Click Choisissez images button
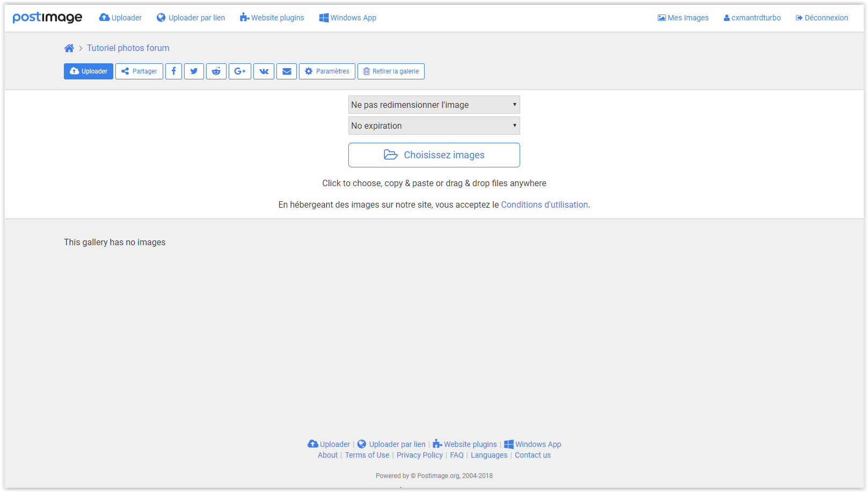The height and width of the screenshot is (492, 868). (434, 155)
